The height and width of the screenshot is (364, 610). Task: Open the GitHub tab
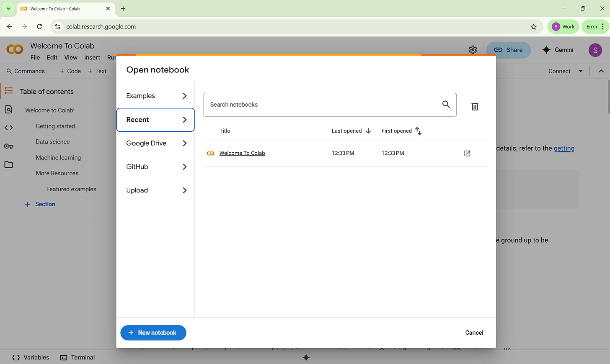[x=155, y=167]
